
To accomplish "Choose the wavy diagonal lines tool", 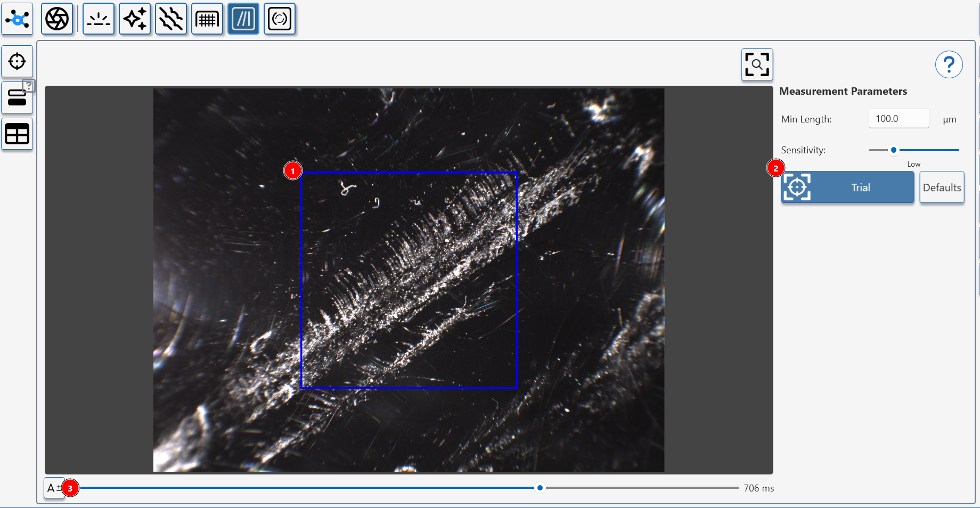I will coord(171,19).
